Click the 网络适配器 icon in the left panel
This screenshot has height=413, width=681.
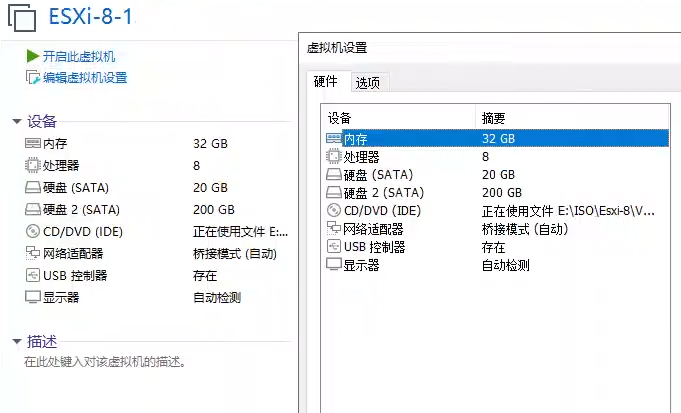(33, 253)
